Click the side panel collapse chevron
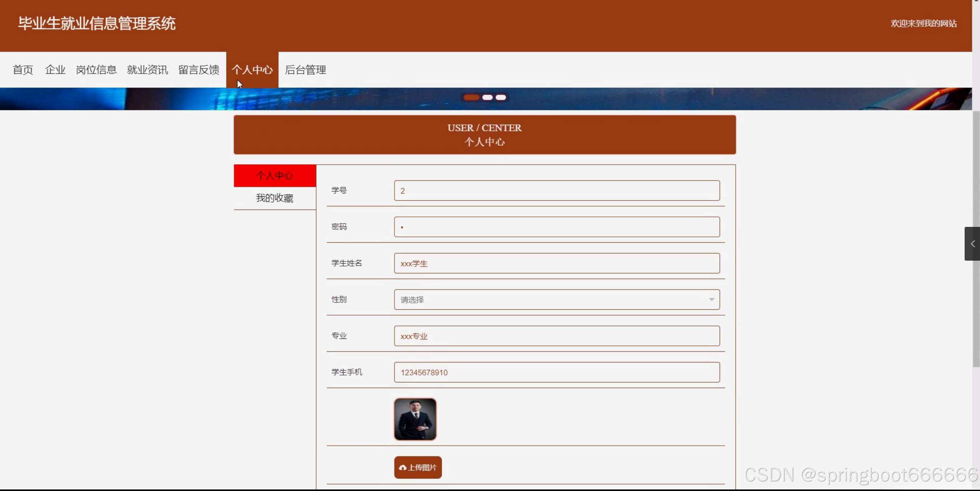The height and width of the screenshot is (491, 980). click(x=972, y=244)
